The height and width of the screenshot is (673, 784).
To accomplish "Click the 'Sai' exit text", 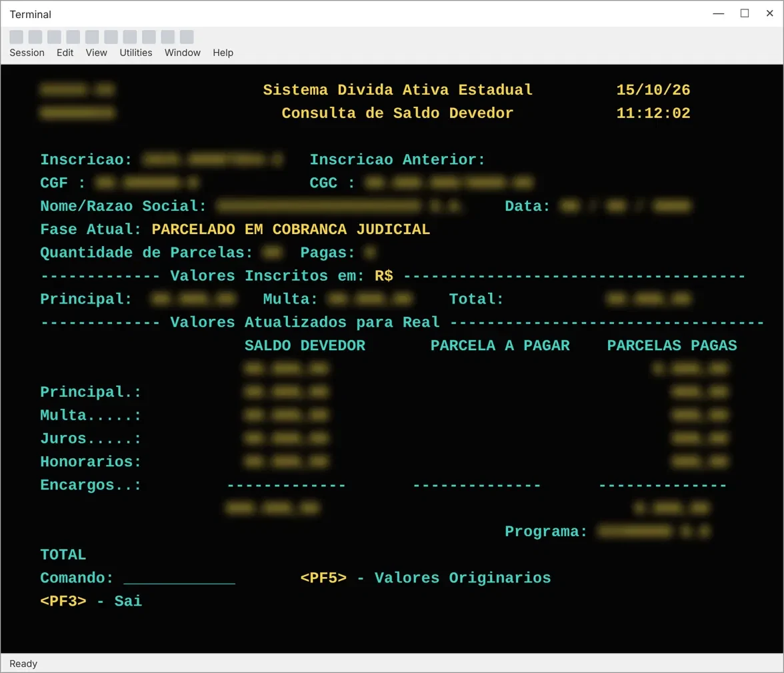I will (x=128, y=601).
